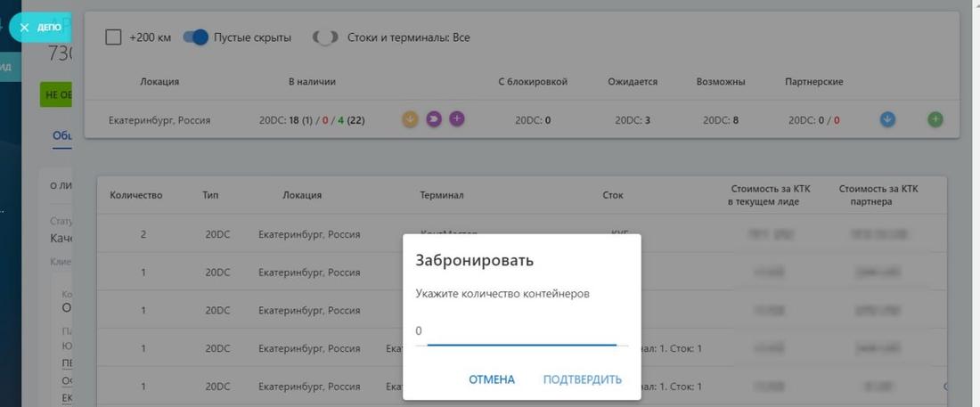Click the Стоимость за КТК в текущем лиде header
This screenshot has width=980, height=407.
(772, 195)
